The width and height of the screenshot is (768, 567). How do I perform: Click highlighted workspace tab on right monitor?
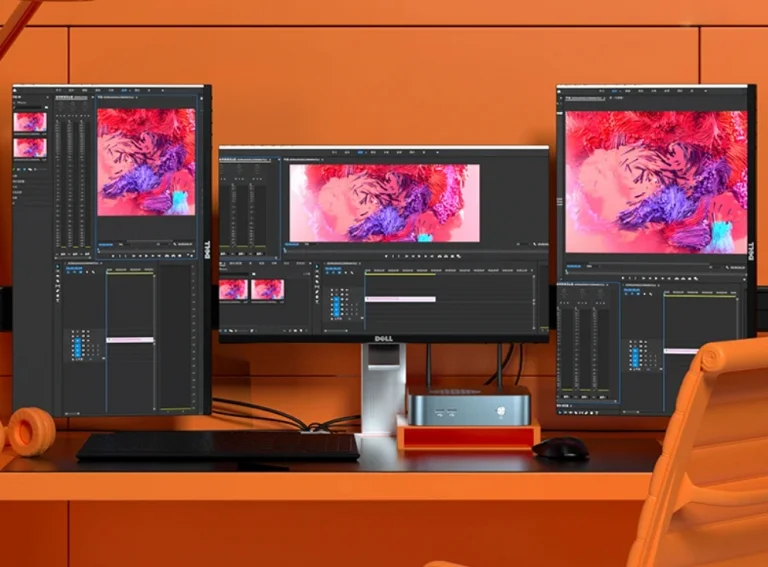coord(614,91)
